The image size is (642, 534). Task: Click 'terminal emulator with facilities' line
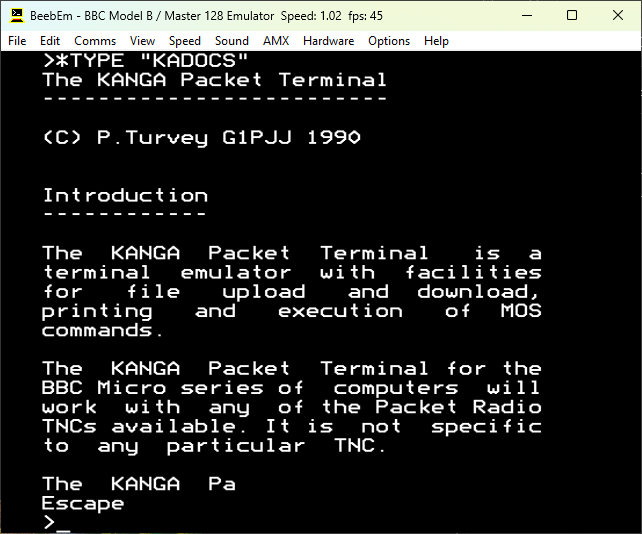coord(292,273)
